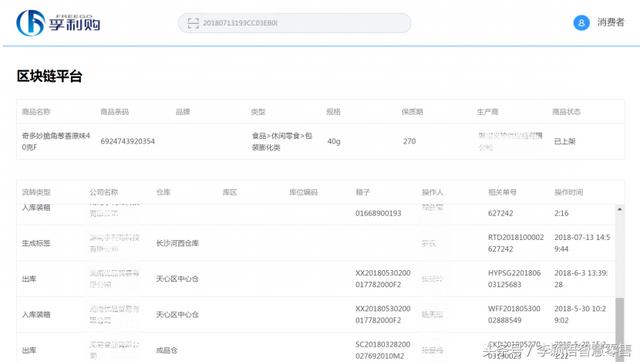Select order number WFF20180530002888549

[x=514, y=315]
